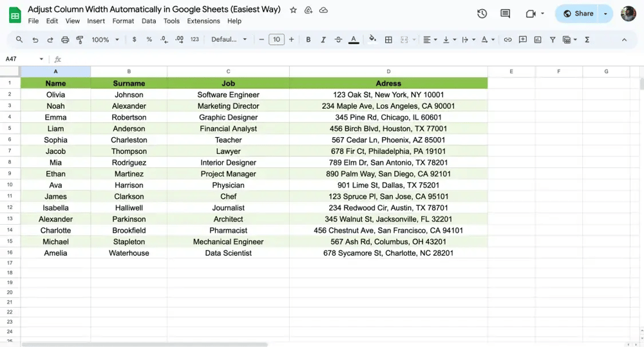Expand the Share options arrow
Screen dimensions: 644x347
[x=605, y=14]
